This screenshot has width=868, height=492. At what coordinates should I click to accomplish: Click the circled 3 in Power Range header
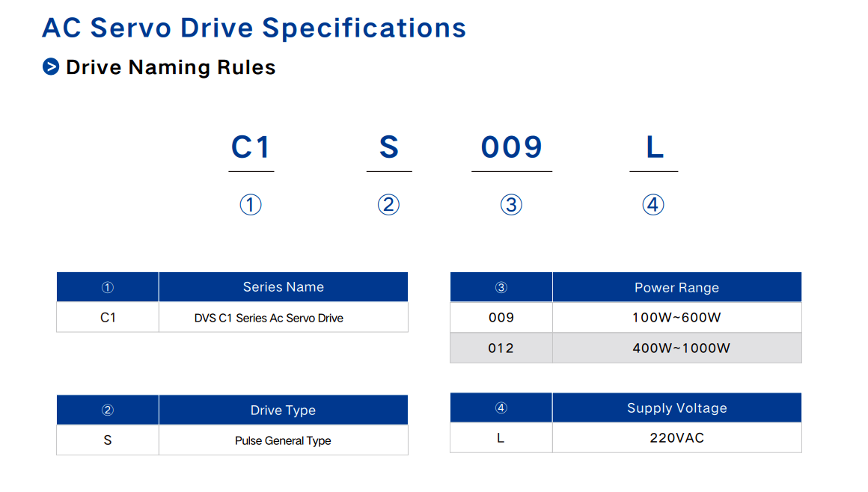[x=501, y=287]
